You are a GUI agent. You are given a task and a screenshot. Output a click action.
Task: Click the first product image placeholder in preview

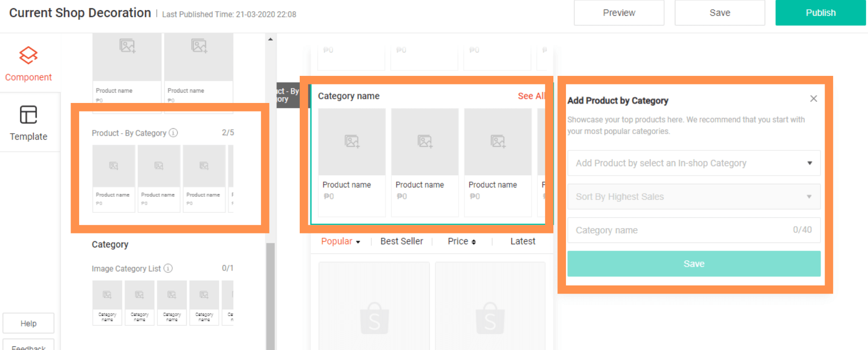click(x=352, y=142)
